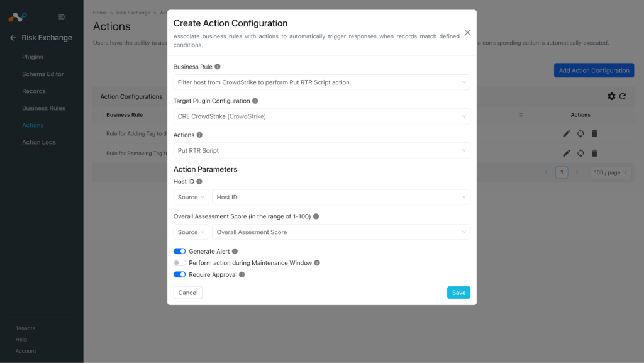Click delete trash icon in second row
644x363 pixels.
(x=594, y=153)
